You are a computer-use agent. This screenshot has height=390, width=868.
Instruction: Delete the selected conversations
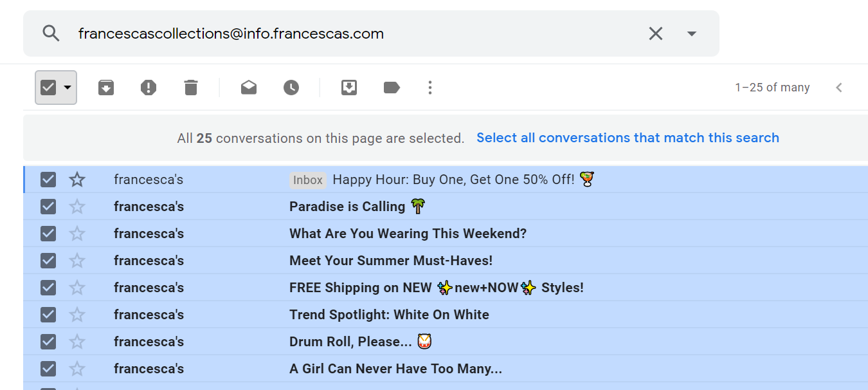click(191, 88)
